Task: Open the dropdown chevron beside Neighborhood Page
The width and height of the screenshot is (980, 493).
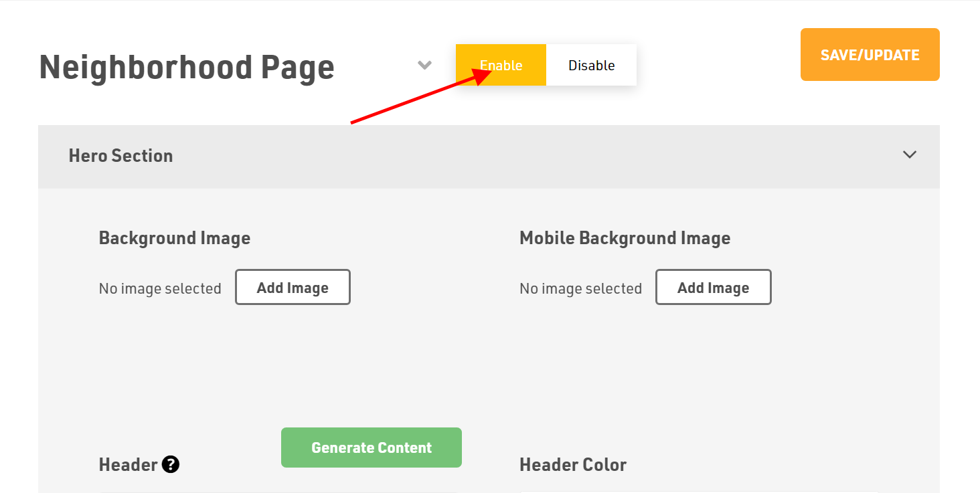Action: (424, 65)
